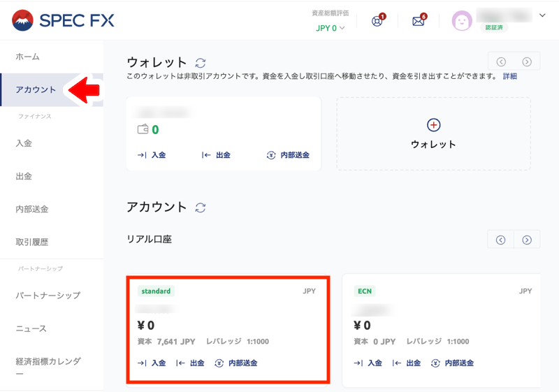559x392 pixels.
Task: Click 内部送金 in the wallet card
Action: tap(288, 155)
